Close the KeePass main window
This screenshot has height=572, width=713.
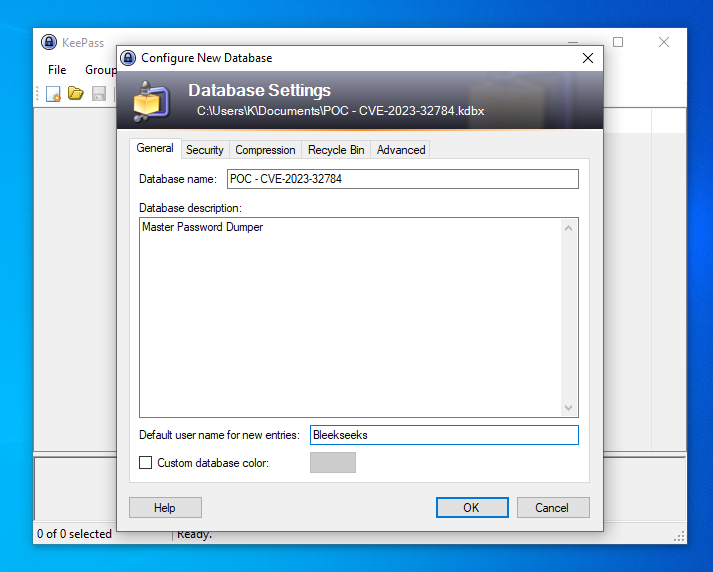pos(664,42)
